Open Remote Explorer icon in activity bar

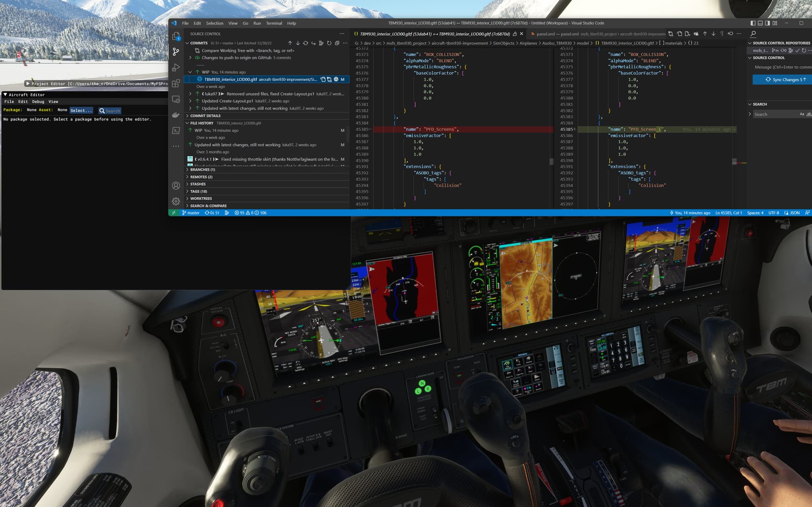pyautogui.click(x=176, y=99)
